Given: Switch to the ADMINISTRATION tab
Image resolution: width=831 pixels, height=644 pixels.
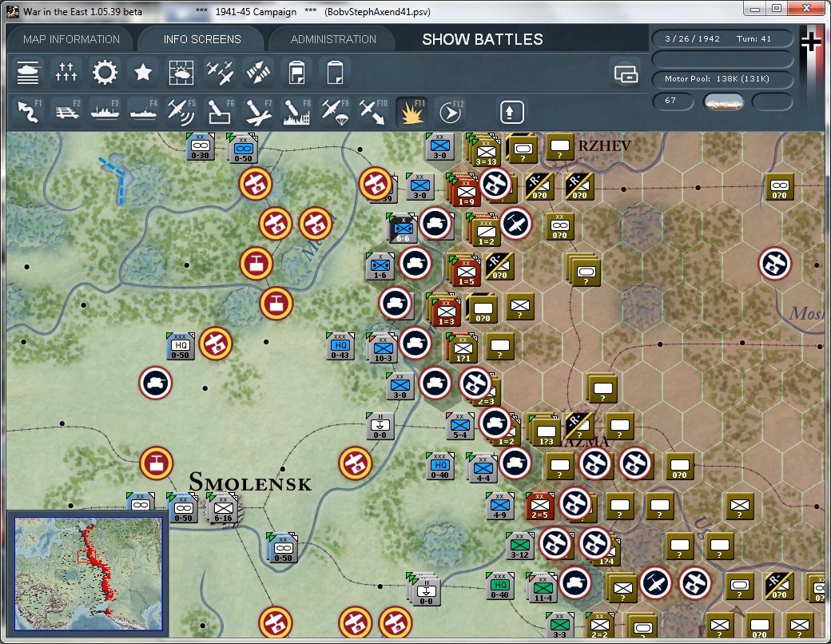Looking at the screenshot, I should click(x=333, y=39).
